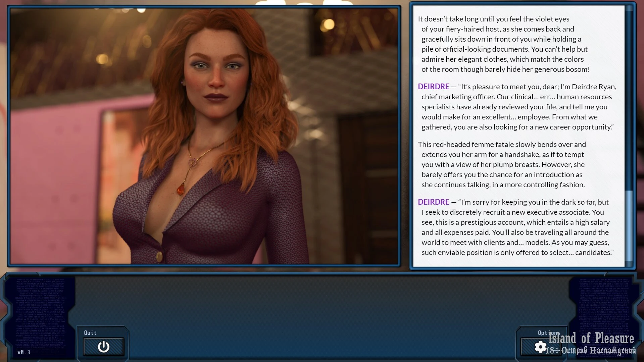Click the Quit label text

pyautogui.click(x=90, y=332)
